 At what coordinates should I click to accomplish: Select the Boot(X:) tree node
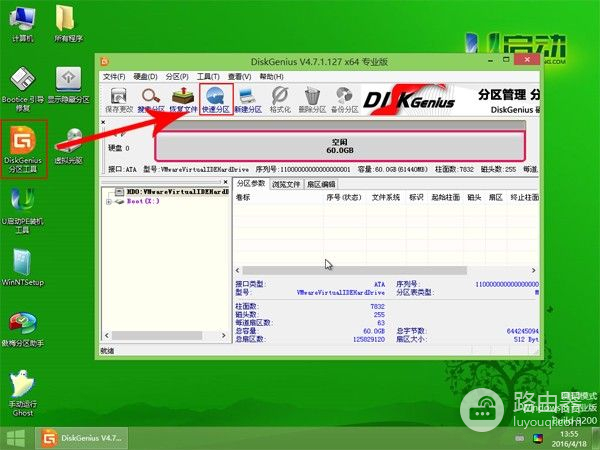pyautogui.click(x=143, y=201)
